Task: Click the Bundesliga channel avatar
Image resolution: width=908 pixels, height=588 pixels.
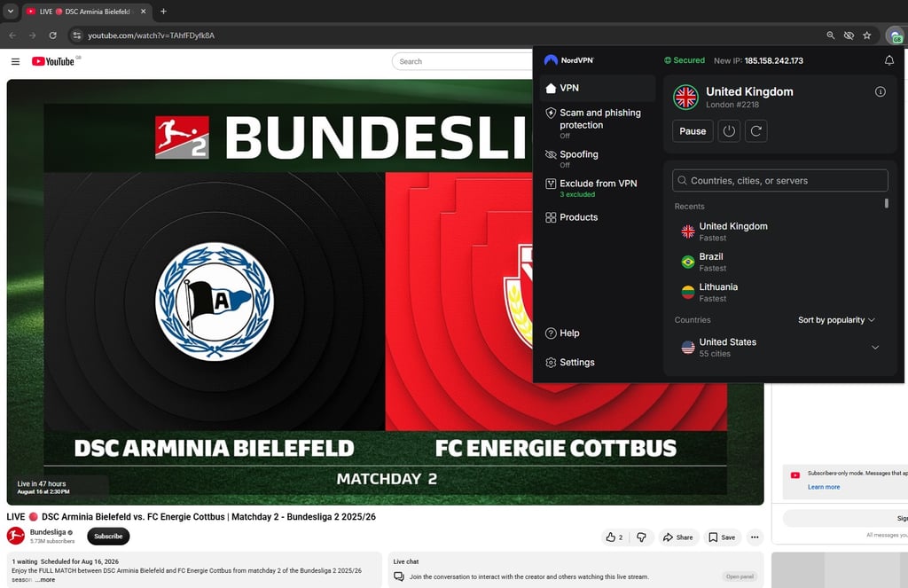Action: 16,536
